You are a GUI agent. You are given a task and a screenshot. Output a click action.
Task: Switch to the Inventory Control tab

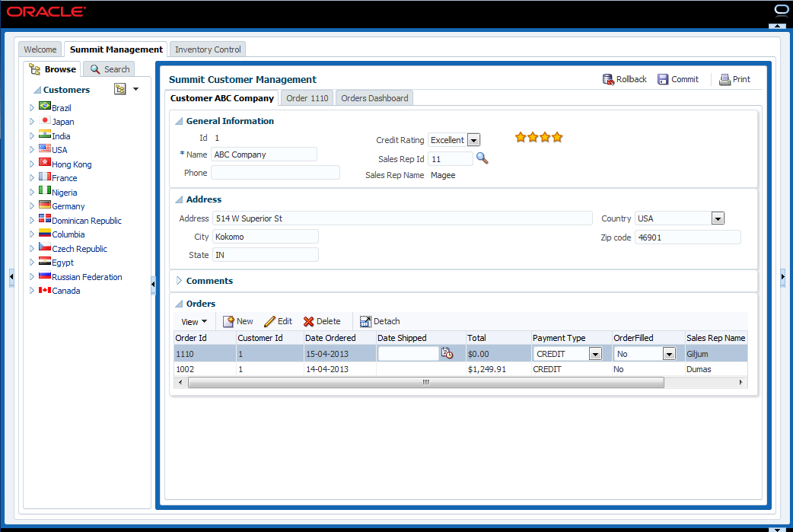pos(208,49)
